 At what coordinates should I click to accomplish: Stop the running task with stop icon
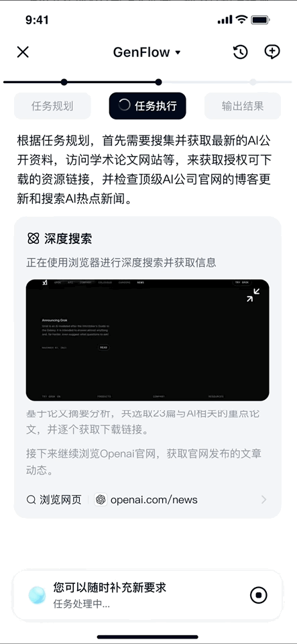coord(258,595)
